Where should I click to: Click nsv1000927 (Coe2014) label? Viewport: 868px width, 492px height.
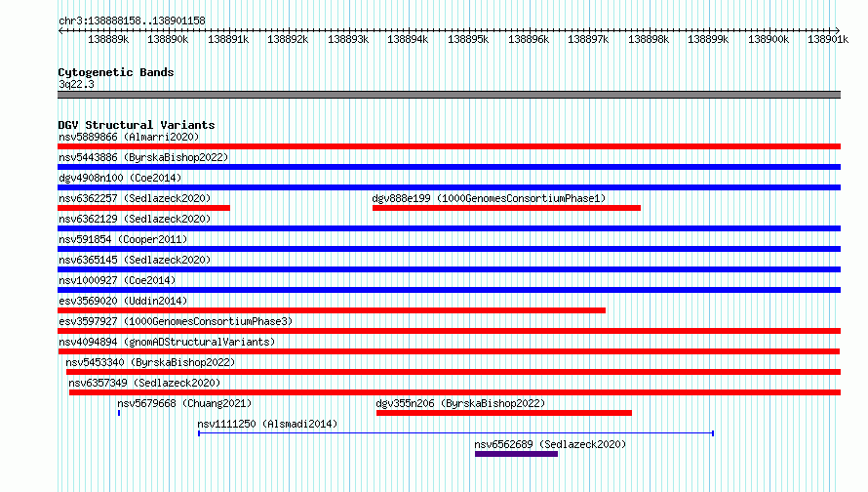117,280
